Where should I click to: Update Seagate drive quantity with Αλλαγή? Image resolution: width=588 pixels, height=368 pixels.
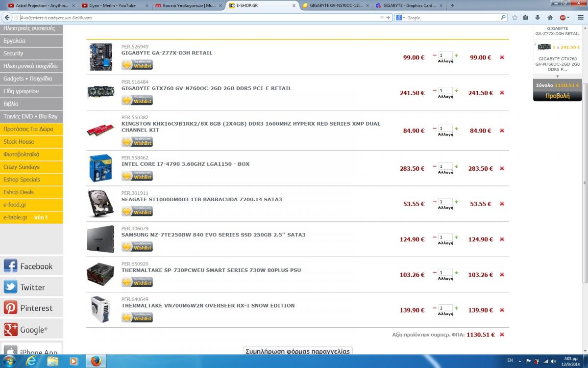tap(445, 208)
